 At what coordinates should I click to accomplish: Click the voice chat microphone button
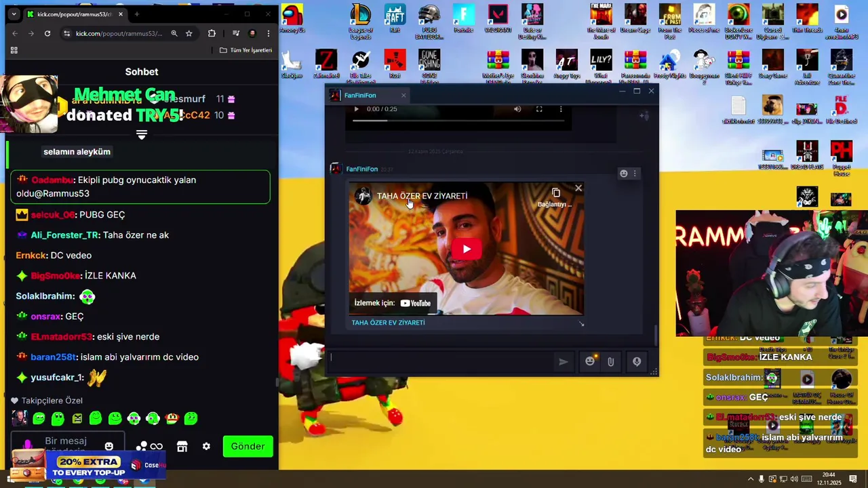[x=637, y=362]
